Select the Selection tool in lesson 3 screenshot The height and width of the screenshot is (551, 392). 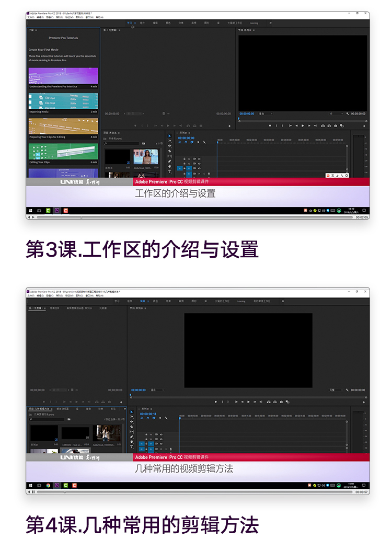pyautogui.click(x=170, y=135)
